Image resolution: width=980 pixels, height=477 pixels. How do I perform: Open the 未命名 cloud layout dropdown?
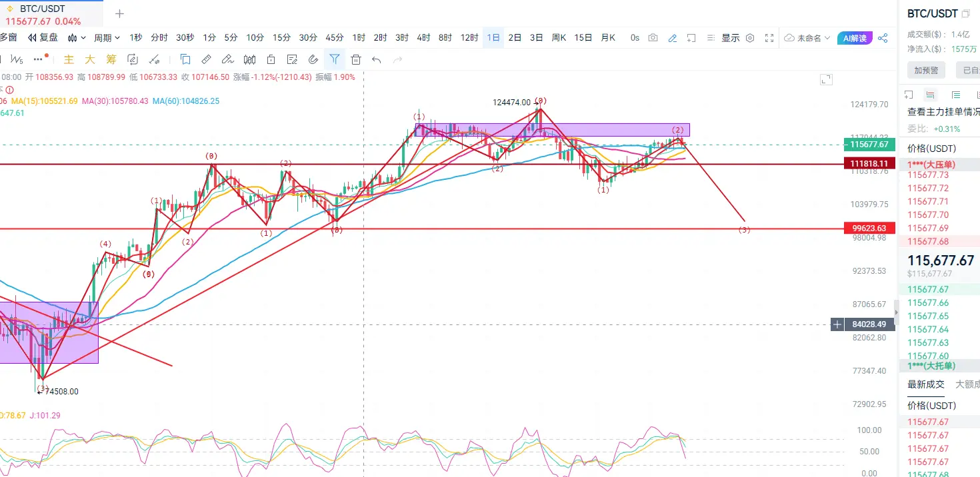pyautogui.click(x=808, y=38)
